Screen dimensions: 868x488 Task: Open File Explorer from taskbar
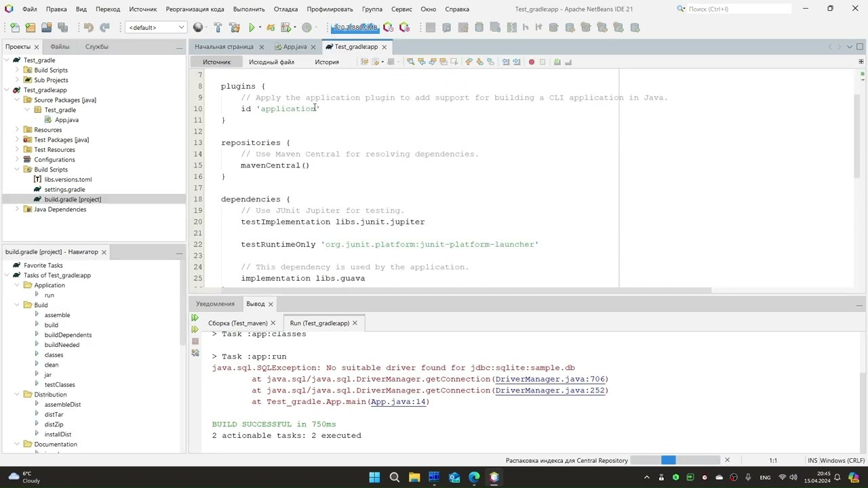coord(414,477)
